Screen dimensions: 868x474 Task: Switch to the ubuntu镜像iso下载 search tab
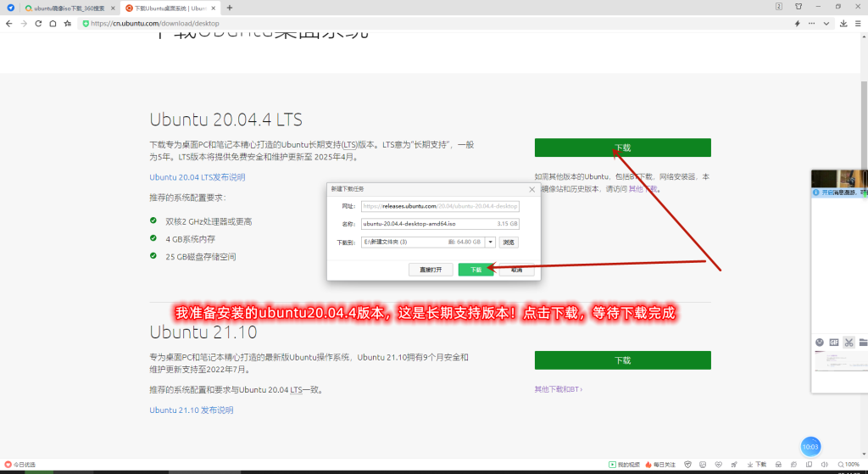click(64, 8)
